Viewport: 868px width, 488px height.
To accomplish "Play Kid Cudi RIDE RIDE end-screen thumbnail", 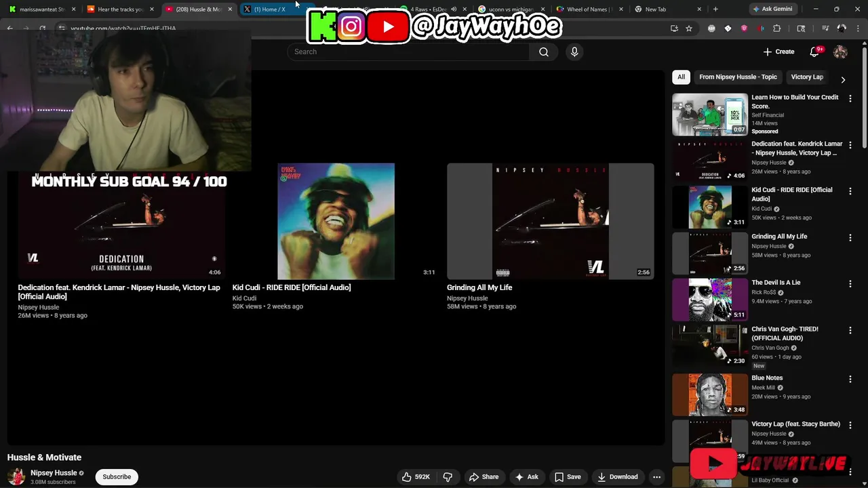I will (336, 221).
